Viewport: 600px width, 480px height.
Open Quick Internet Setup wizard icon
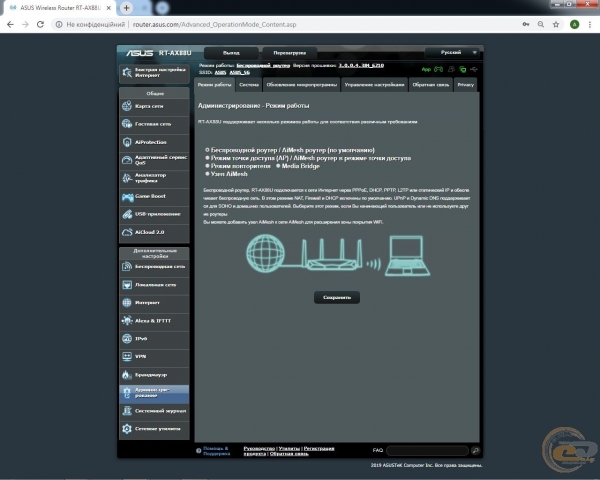(x=127, y=72)
